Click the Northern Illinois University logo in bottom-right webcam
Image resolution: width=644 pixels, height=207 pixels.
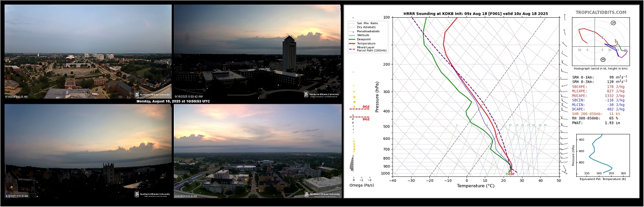point(322,194)
